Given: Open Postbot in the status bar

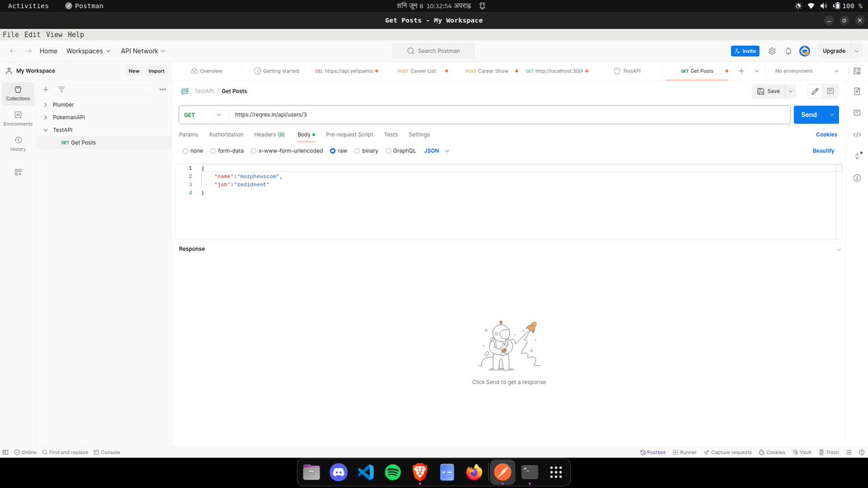Looking at the screenshot, I should (652, 453).
